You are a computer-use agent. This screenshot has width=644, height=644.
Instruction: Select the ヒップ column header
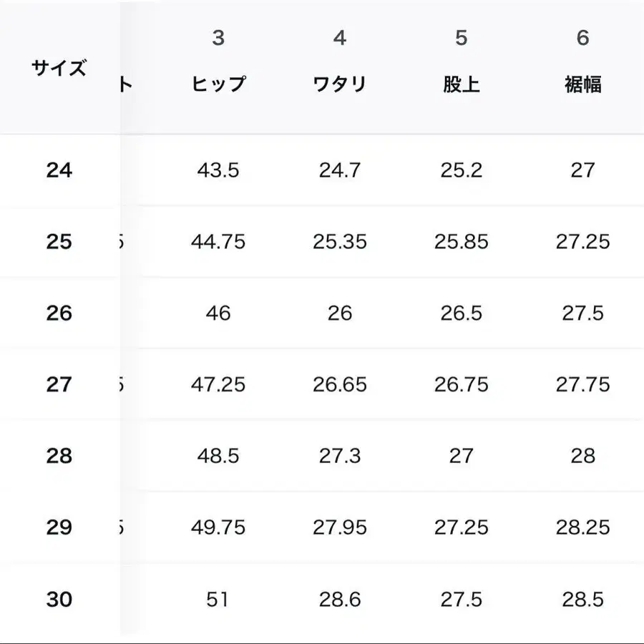coord(218,84)
